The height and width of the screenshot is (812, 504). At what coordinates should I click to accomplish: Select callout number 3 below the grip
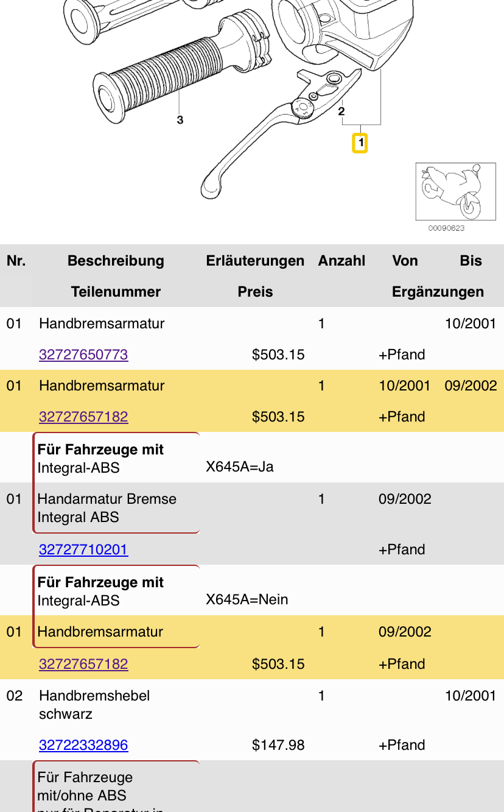point(180,120)
